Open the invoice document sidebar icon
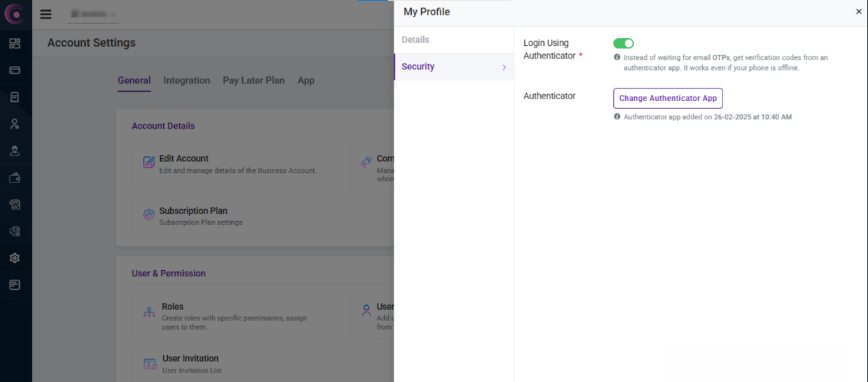Viewport: 868px width, 382px height. pos(15,97)
